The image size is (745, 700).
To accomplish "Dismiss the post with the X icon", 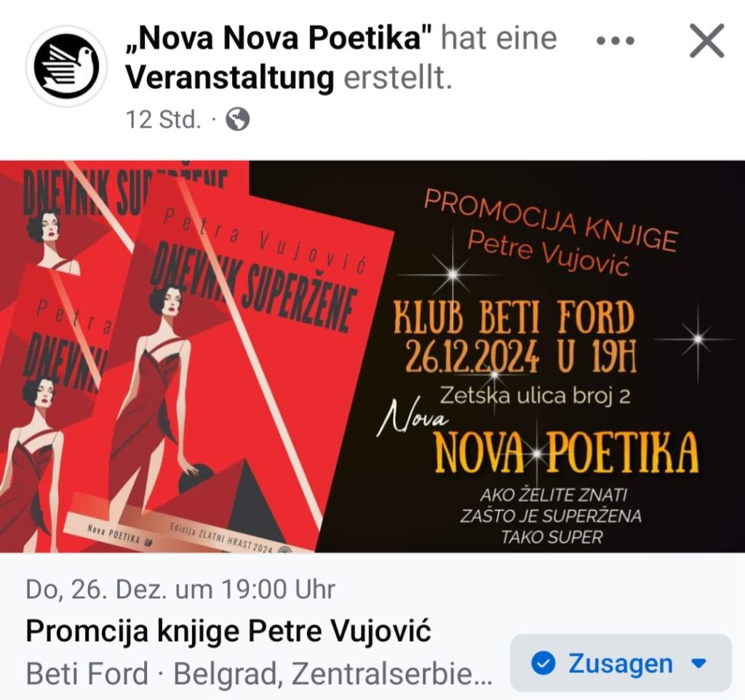I will click(x=707, y=41).
